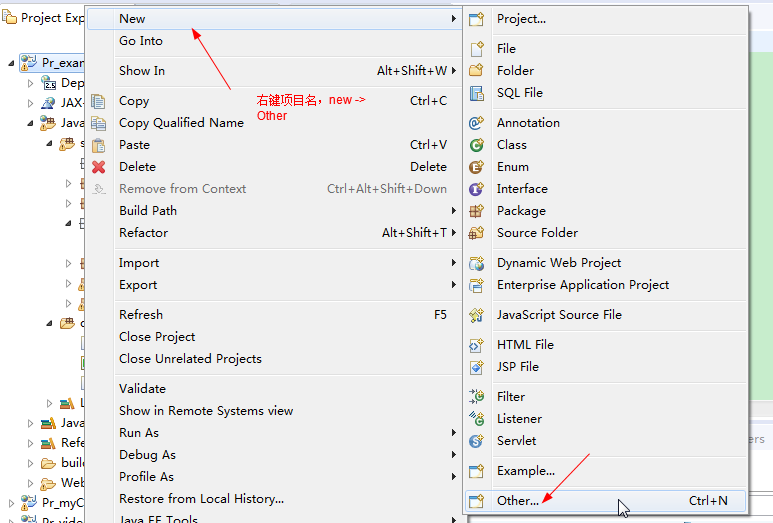Click the Paste clipboard icon
The height and width of the screenshot is (523, 773).
[99, 145]
